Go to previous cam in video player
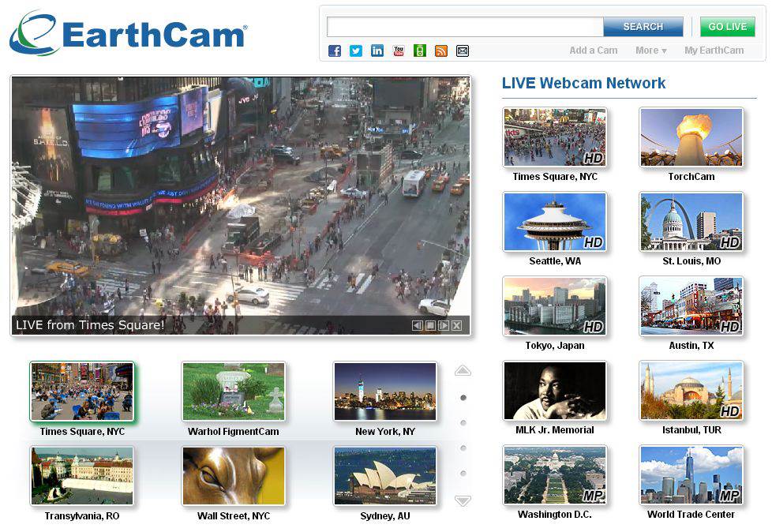Screen dimensions: 772x532 (x=417, y=325)
